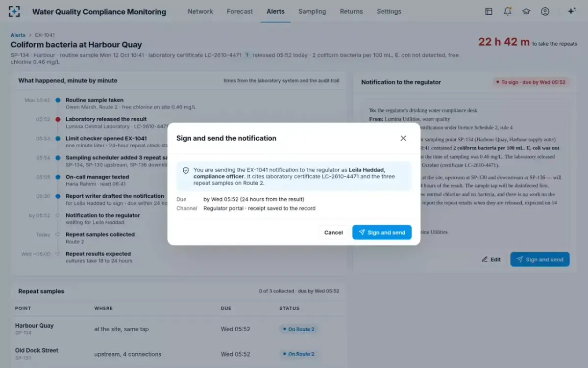Click Sign and send in the notification panel
Viewport: 588px width, 368px height.
coord(539,260)
